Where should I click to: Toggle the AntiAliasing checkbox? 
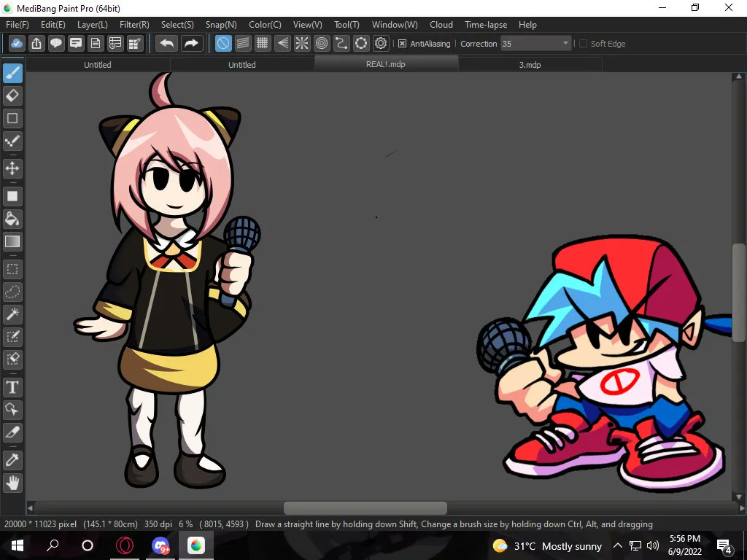tap(402, 43)
